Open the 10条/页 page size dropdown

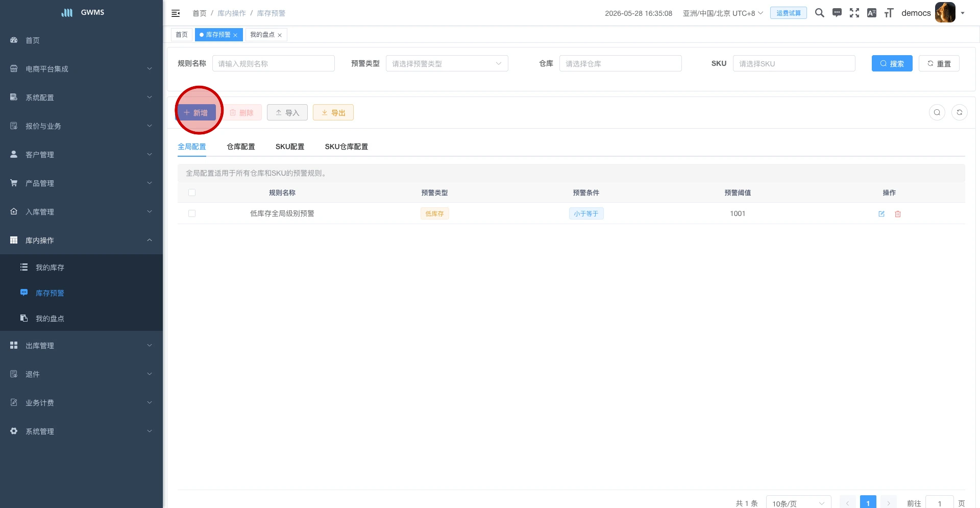(x=799, y=503)
